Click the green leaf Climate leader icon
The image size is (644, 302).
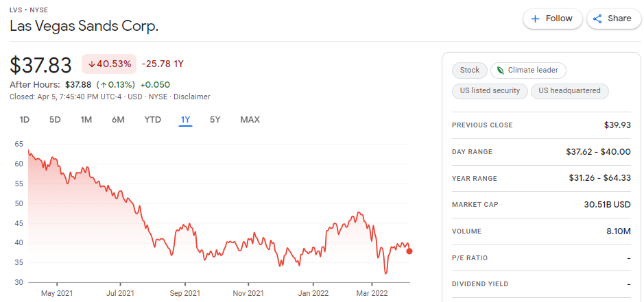[x=500, y=70]
